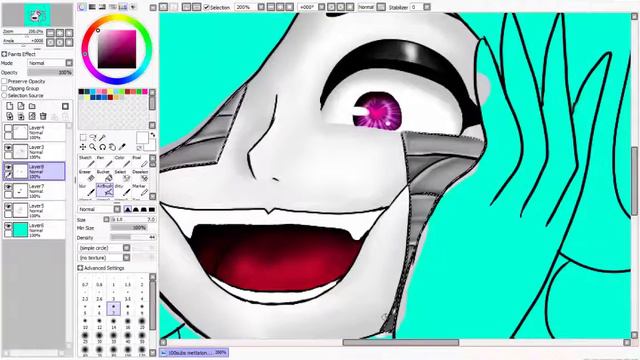Switch to the 100subs mettaton document tab
Viewport: 640px width, 360px height.
click(x=193, y=352)
